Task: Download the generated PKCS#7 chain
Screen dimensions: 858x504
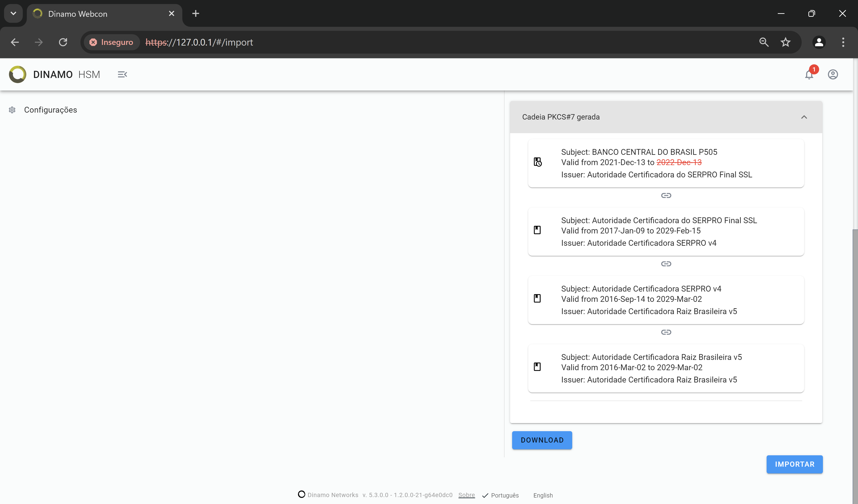Action: click(542, 440)
